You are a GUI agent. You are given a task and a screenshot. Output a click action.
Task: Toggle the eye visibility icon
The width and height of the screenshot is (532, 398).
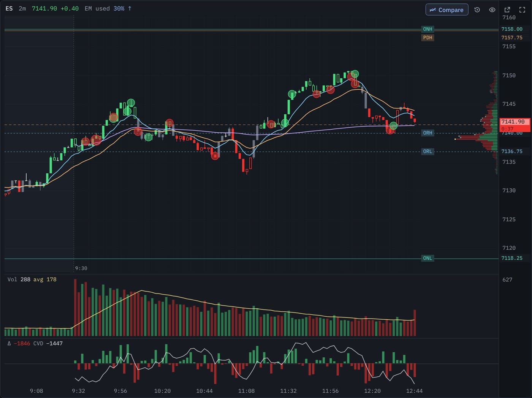click(492, 10)
